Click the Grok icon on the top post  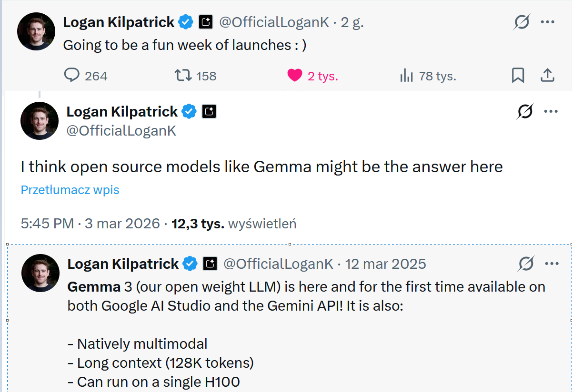tap(522, 22)
